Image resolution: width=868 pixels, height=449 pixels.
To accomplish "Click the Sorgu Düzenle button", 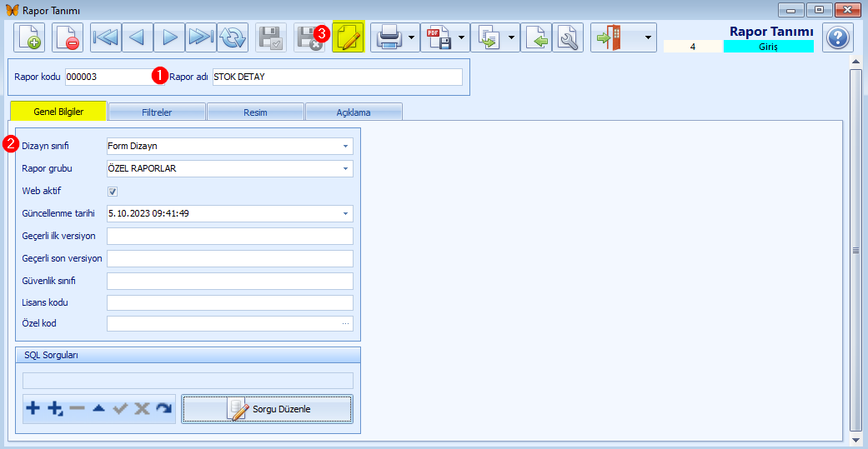I will [x=267, y=409].
